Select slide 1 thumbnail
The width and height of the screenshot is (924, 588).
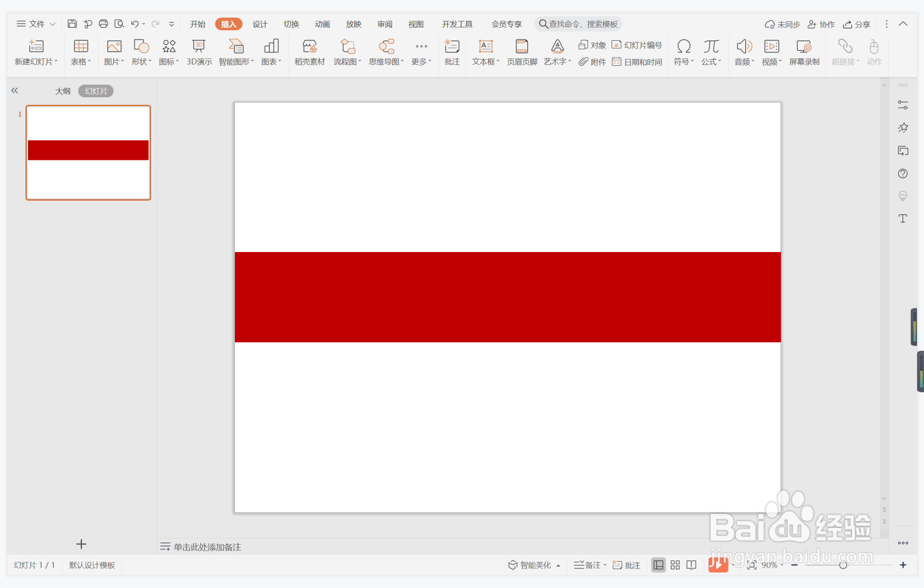[x=88, y=152]
